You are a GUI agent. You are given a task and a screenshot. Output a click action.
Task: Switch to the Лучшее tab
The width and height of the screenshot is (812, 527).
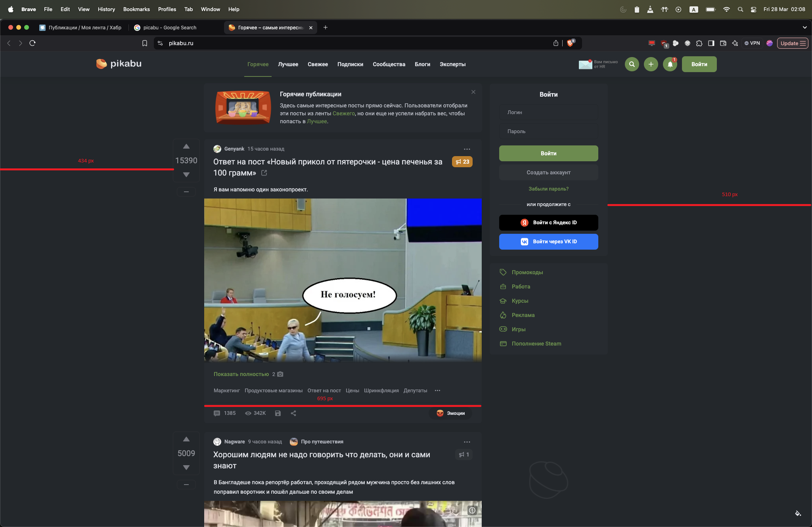click(x=288, y=64)
